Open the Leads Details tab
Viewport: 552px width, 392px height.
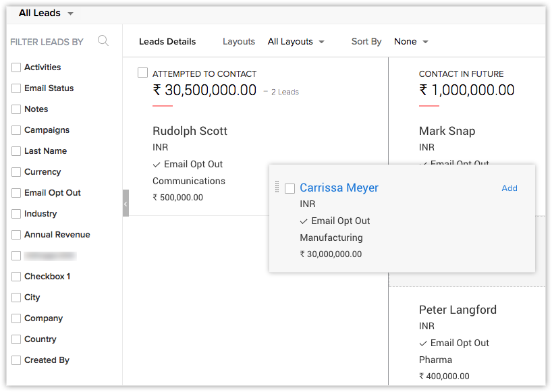pyautogui.click(x=167, y=42)
